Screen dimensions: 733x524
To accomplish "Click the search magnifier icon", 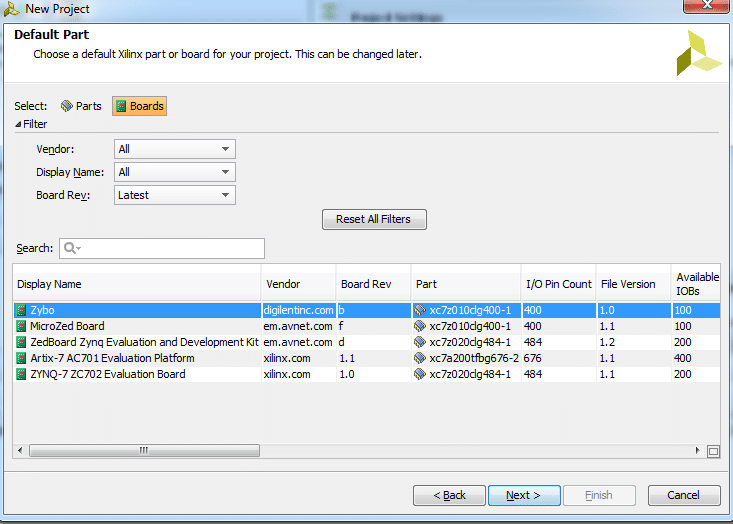I will (x=71, y=248).
